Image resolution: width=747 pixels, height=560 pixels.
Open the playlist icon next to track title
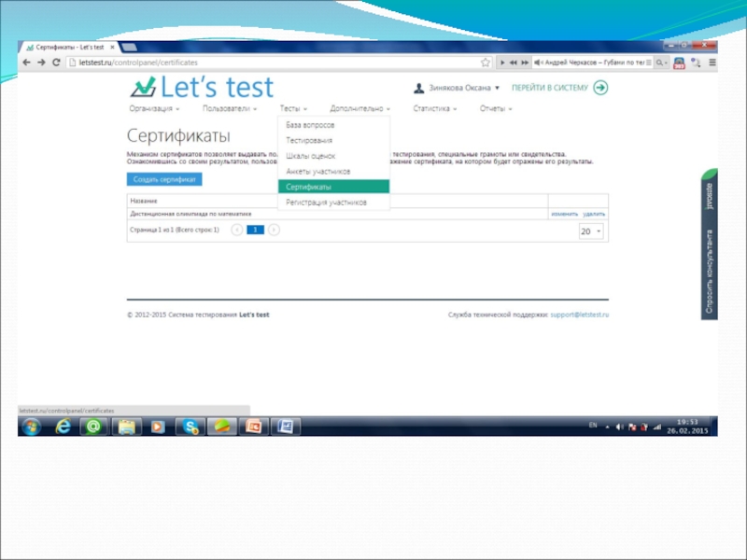[648, 63]
